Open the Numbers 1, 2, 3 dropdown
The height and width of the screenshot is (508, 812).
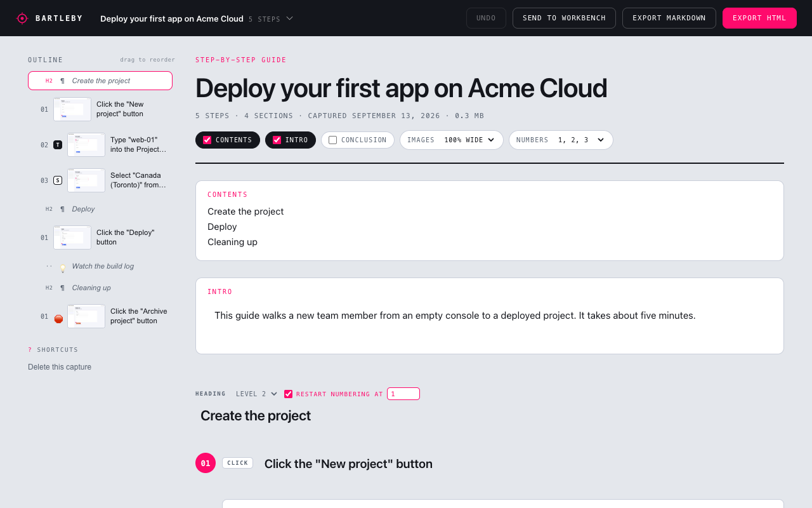click(x=561, y=140)
